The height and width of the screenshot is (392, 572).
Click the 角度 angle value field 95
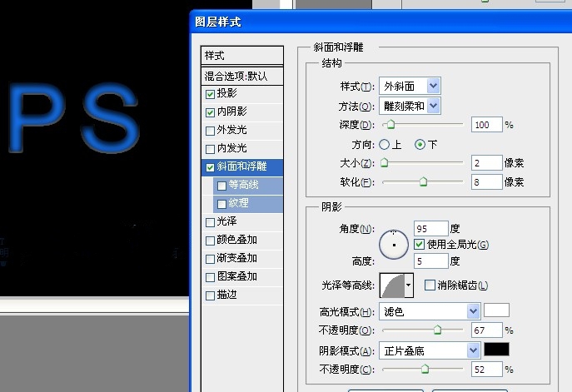pos(430,229)
